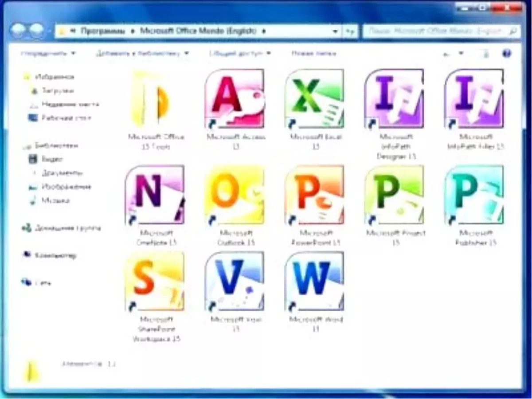The height and width of the screenshot is (399, 532).
Task: Select Microsoft Project 15
Action: click(x=395, y=194)
